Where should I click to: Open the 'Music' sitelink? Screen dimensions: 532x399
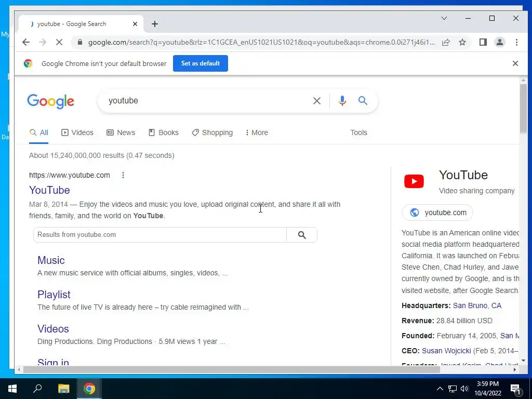click(x=51, y=260)
